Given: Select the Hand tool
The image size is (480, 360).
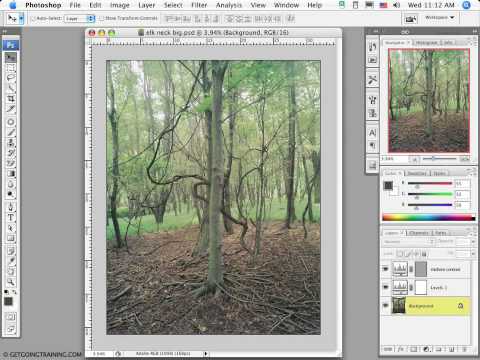Looking at the screenshot, I should [x=11, y=272].
